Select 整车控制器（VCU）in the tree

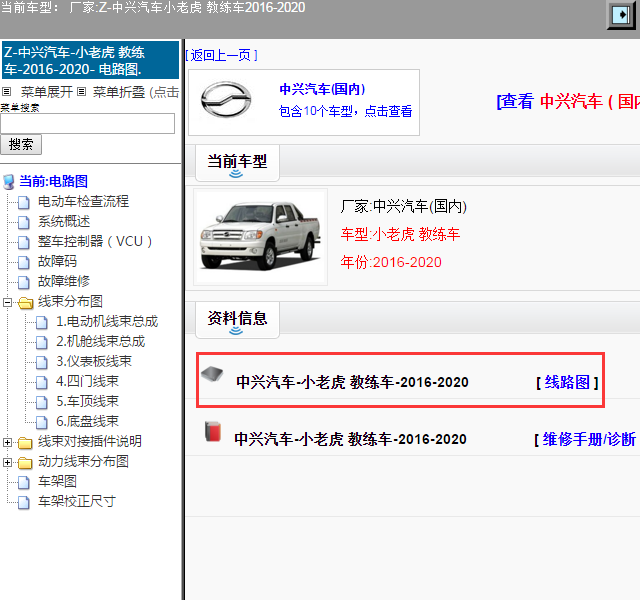pyautogui.click(x=95, y=242)
